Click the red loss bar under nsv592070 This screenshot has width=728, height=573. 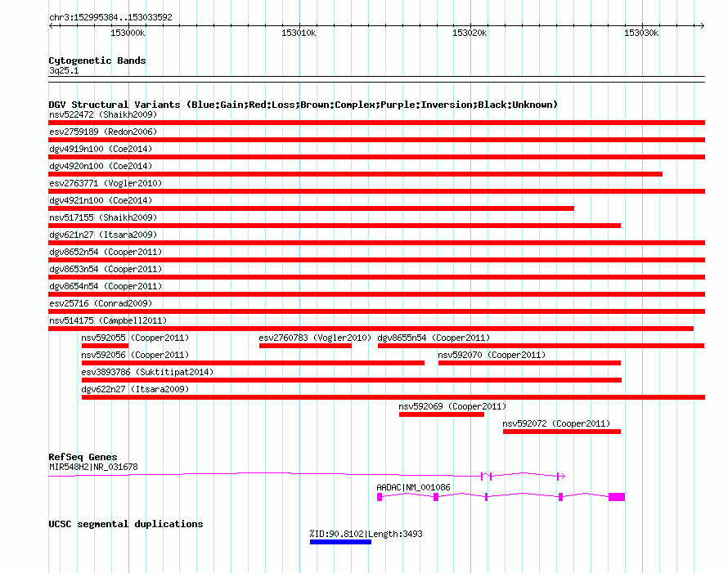(x=530, y=363)
